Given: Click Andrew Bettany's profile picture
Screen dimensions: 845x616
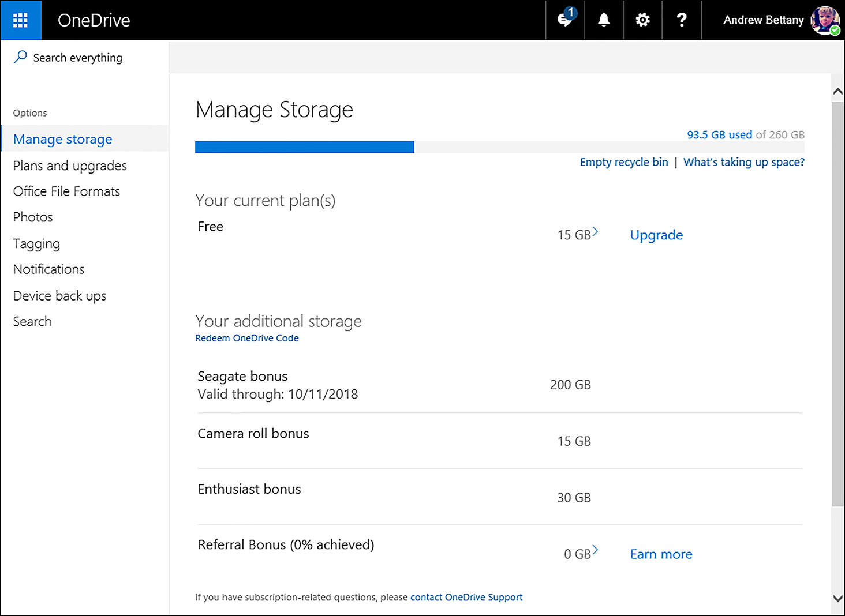Looking at the screenshot, I should [x=825, y=21].
